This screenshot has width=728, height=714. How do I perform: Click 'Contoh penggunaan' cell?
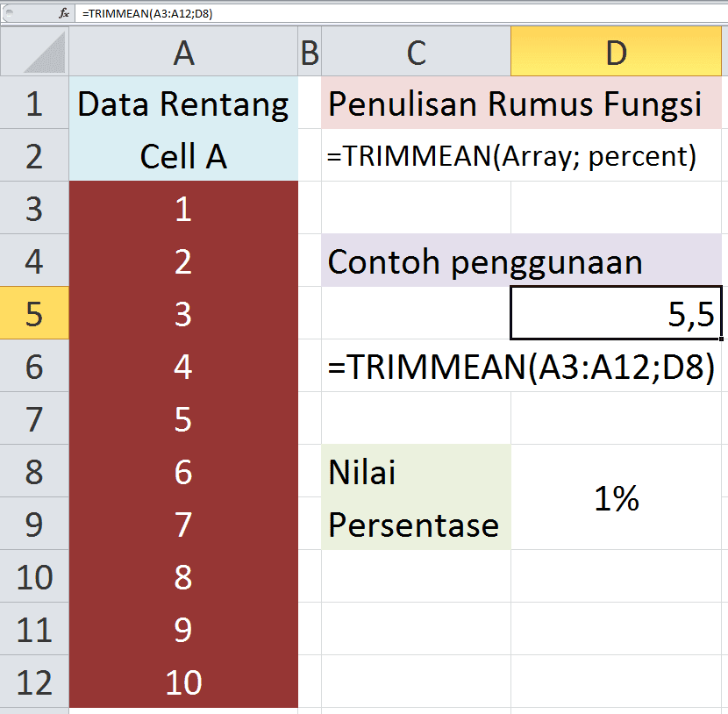click(x=521, y=260)
